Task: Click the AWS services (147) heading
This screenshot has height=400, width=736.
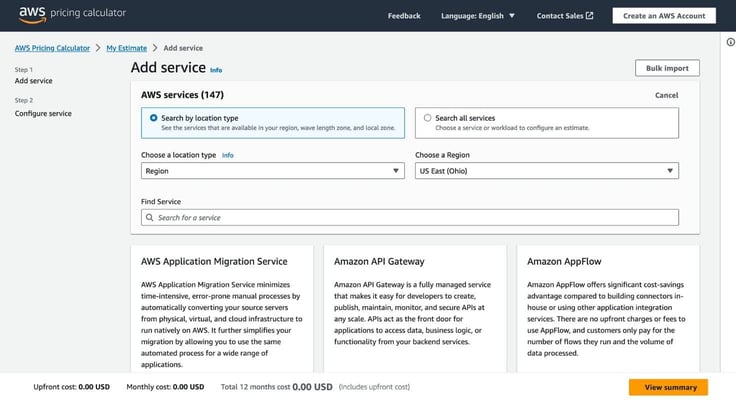Action: (182, 95)
